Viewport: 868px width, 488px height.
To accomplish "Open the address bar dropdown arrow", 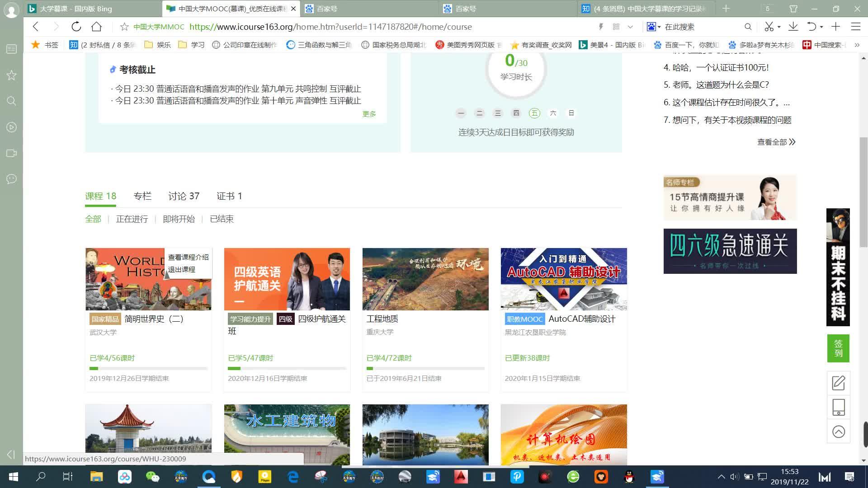I will [630, 27].
